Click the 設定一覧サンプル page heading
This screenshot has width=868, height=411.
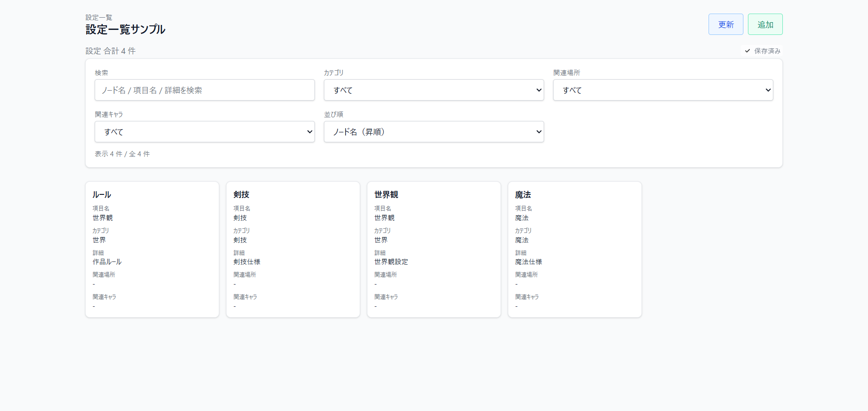pos(125,29)
